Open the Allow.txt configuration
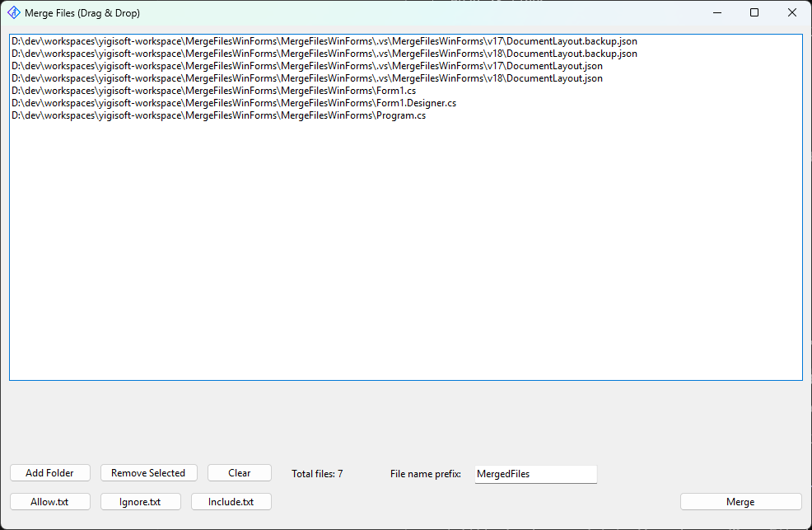 tap(49, 501)
